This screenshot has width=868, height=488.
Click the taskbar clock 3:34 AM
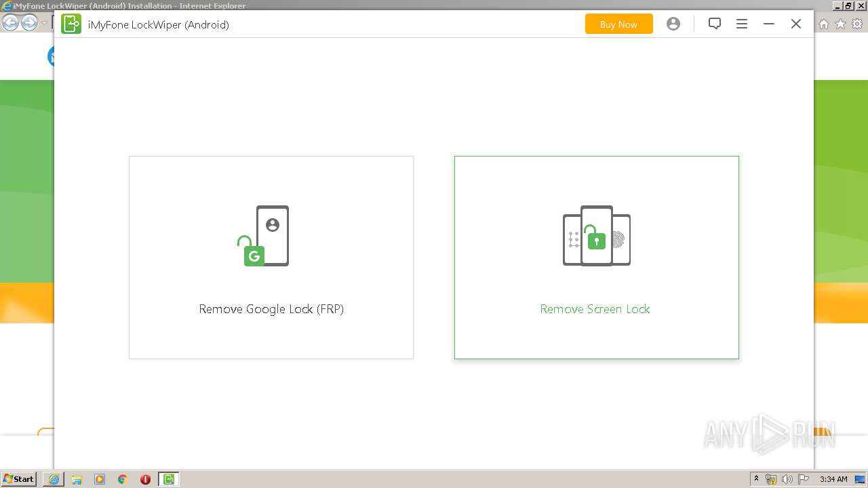pyautogui.click(x=833, y=479)
